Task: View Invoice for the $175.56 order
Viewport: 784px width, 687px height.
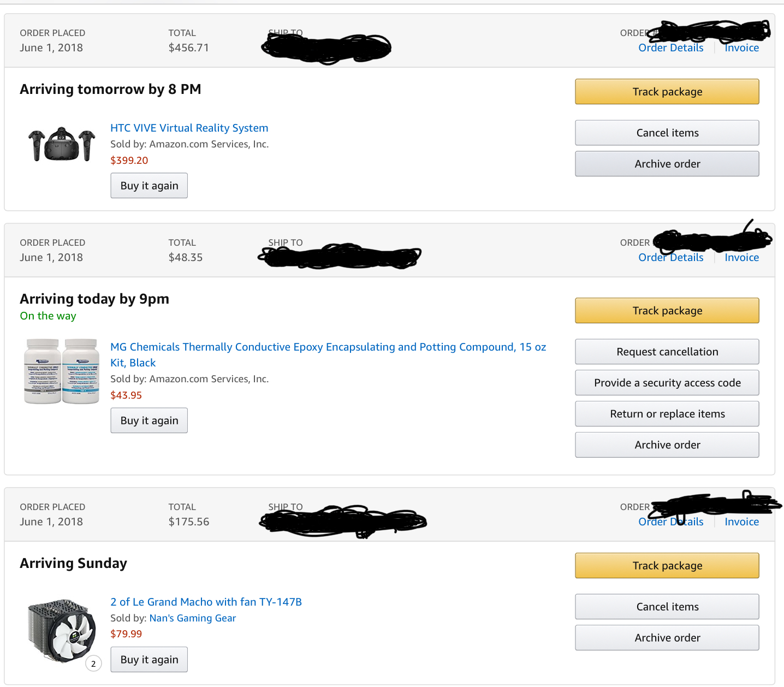Action: coord(741,522)
